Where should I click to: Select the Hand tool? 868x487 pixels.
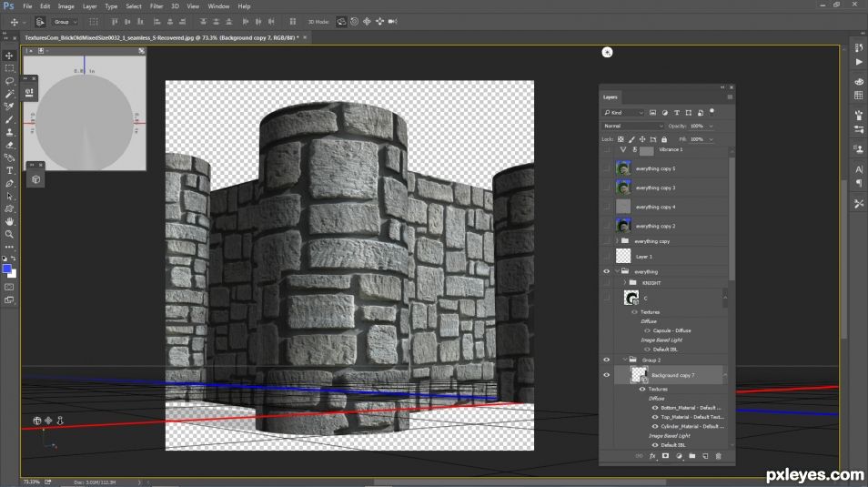tap(9, 221)
